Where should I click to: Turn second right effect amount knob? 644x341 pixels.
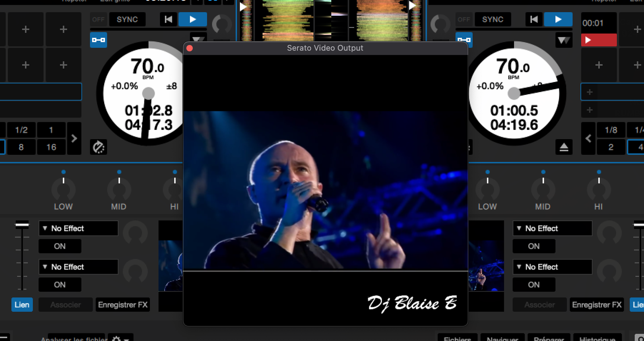coord(609,272)
